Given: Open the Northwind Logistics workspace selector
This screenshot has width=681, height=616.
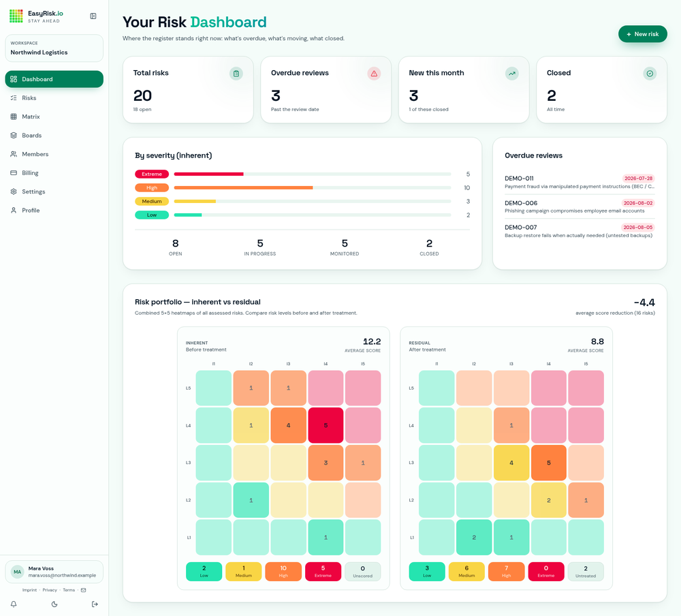Looking at the screenshot, I should (54, 48).
